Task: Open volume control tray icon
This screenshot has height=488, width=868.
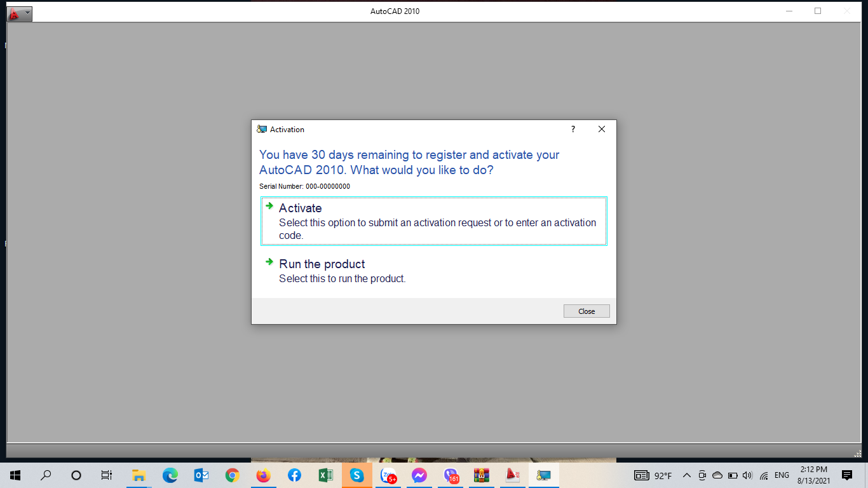Action: tap(747, 475)
